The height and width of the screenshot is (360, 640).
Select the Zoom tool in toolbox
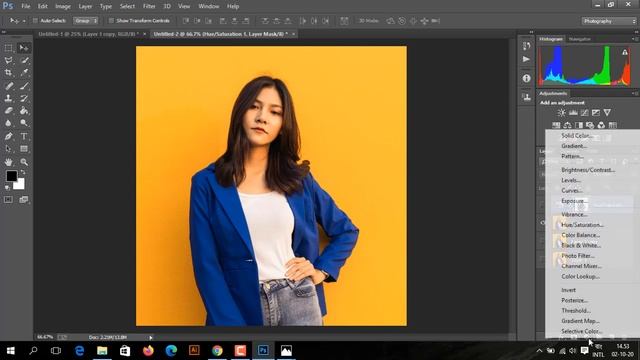24,162
